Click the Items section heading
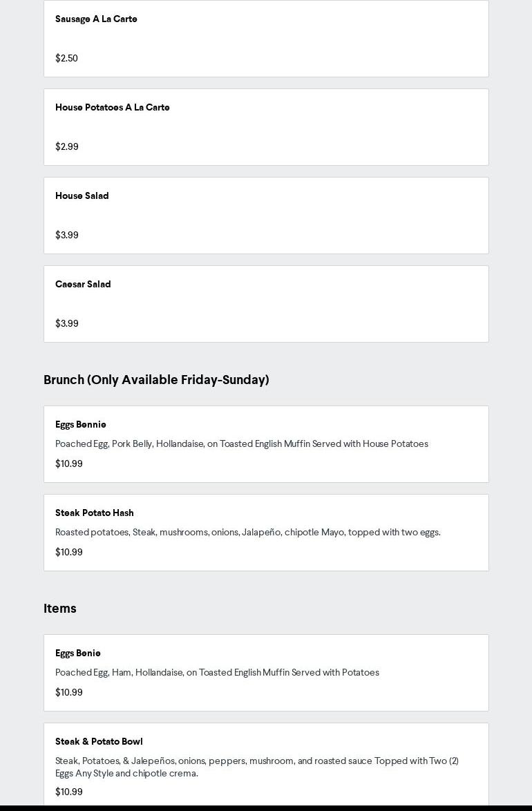Viewport: 532px width, 811px height. point(60,609)
